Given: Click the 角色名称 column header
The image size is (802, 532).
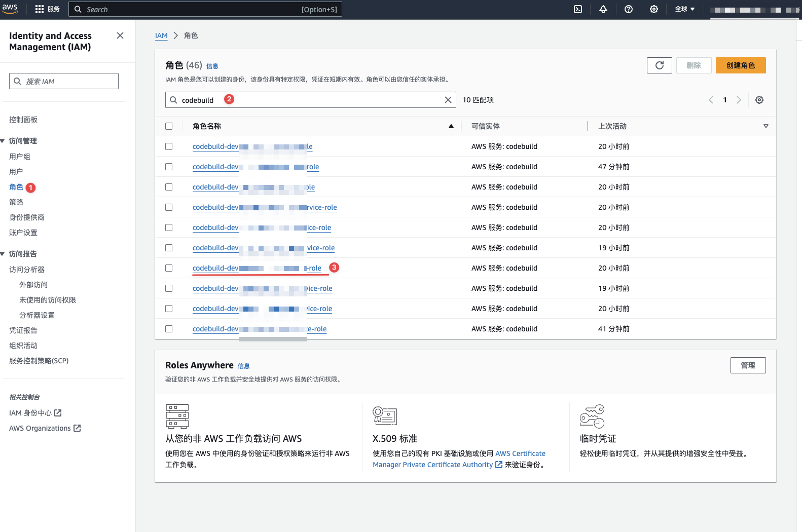Looking at the screenshot, I should click(207, 126).
